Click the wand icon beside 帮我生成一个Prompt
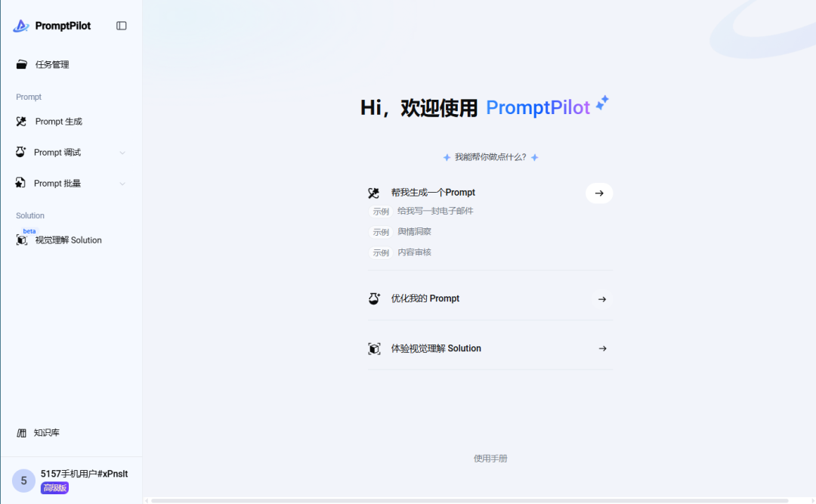The image size is (816, 504). tap(374, 193)
